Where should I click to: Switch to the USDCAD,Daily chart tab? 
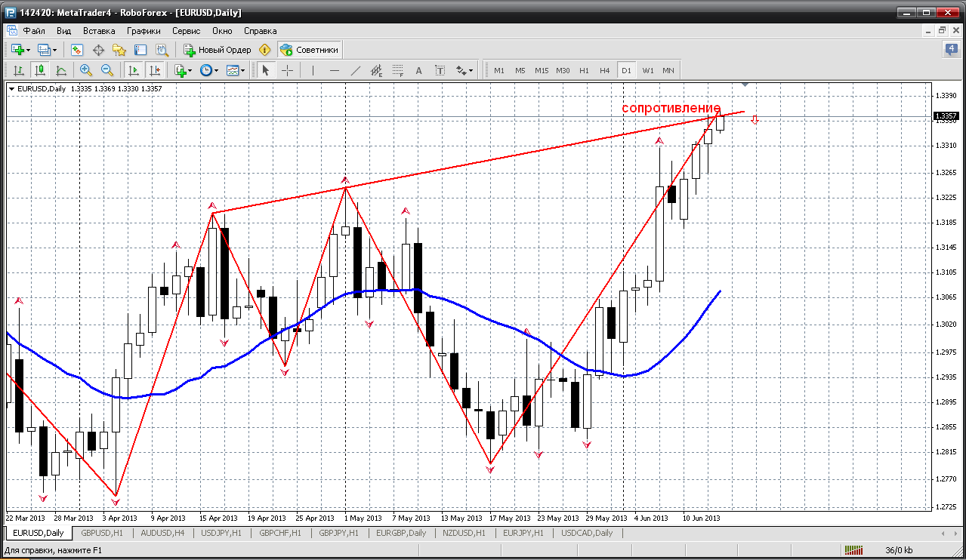pos(588,533)
